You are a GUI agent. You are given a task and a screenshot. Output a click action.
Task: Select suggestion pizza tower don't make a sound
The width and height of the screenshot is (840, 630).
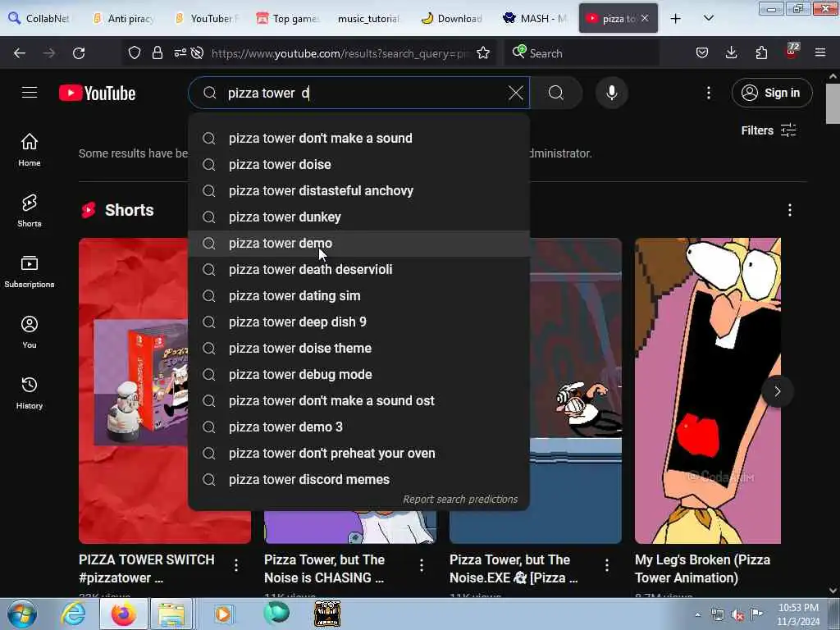[x=359, y=138]
